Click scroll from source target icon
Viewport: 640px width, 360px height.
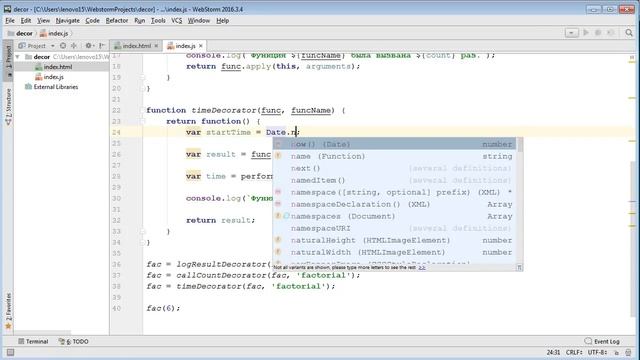(63, 46)
